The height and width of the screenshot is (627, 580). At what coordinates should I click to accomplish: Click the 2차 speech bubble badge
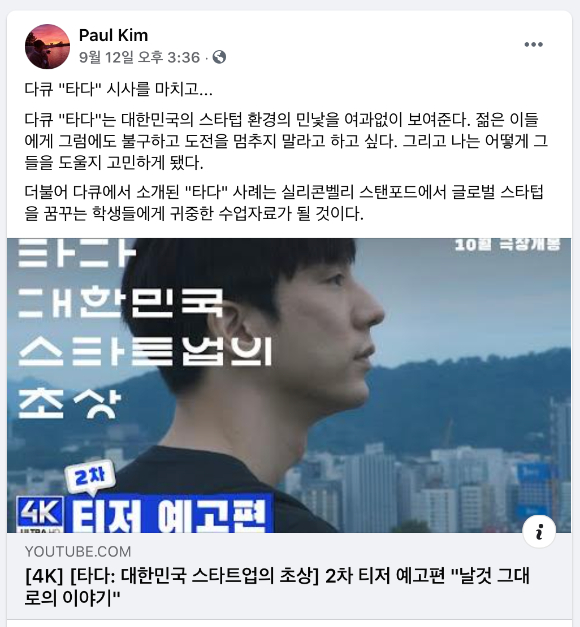point(90,477)
